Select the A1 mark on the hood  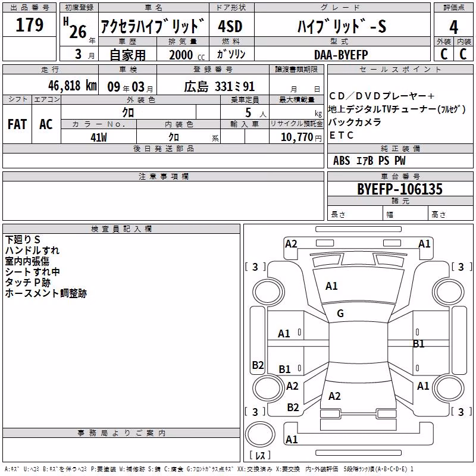pyautogui.click(x=331, y=286)
